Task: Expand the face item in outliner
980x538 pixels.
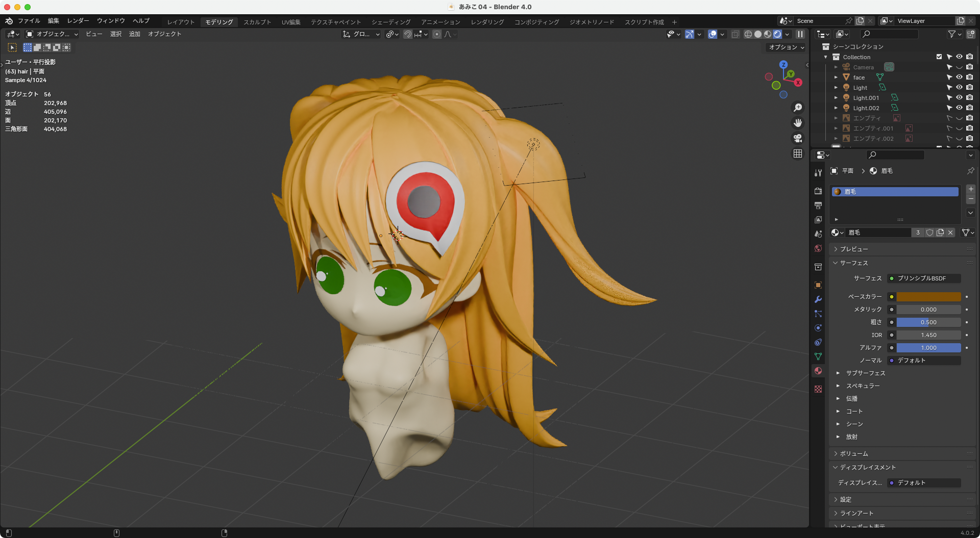Action: (x=836, y=78)
